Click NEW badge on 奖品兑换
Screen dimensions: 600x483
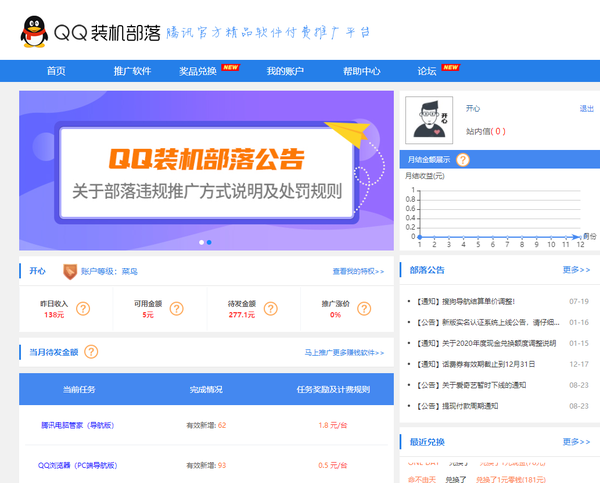[230, 67]
